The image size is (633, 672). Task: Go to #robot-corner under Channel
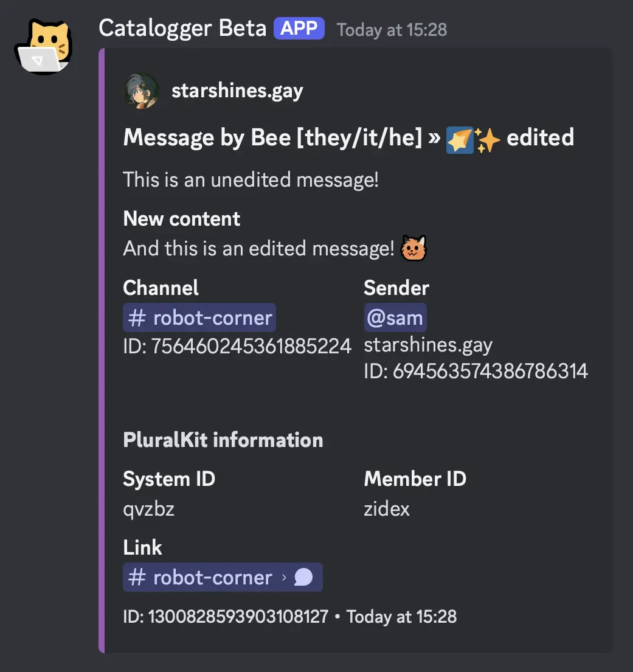point(212,317)
